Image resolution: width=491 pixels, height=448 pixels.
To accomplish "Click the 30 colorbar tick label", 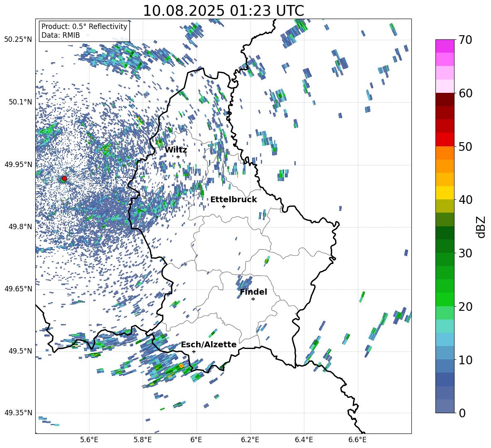I will coord(465,253).
